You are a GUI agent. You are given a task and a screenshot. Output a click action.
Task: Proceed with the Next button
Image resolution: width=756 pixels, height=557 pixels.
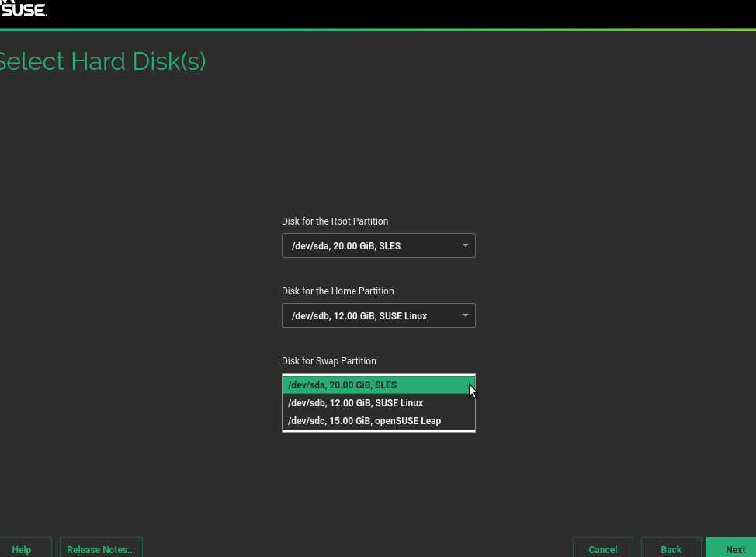click(734, 549)
